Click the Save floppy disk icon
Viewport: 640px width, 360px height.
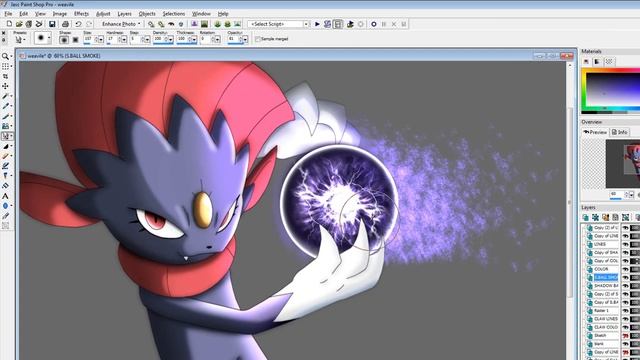click(x=52, y=24)
